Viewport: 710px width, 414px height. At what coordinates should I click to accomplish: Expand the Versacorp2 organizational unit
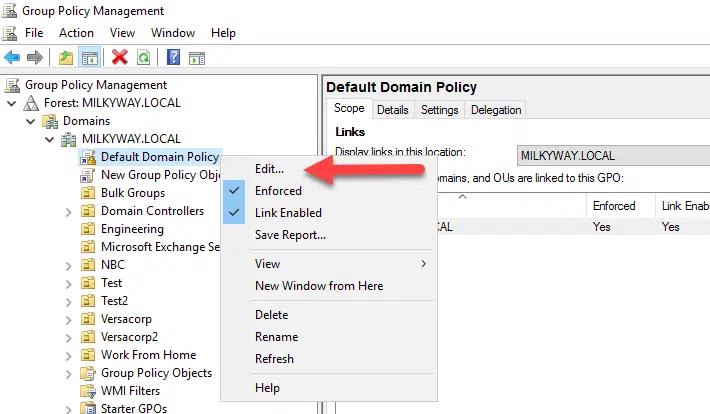coord(68,338)
